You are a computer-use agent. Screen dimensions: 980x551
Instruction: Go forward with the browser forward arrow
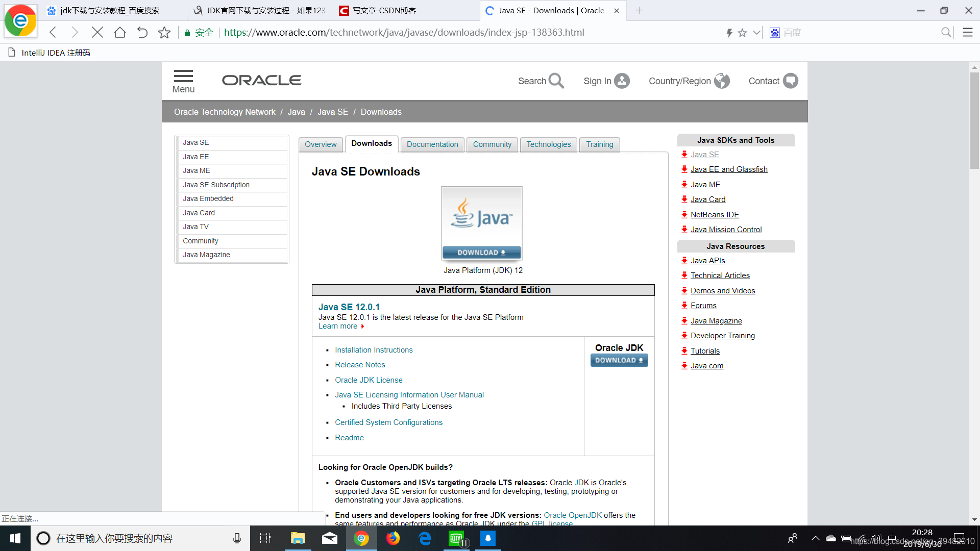75,33
